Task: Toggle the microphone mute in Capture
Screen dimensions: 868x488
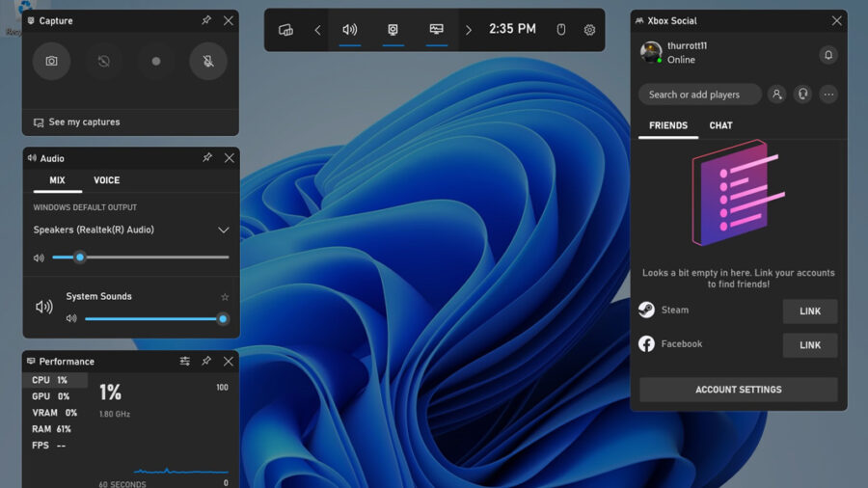Action: click(208, 61)
